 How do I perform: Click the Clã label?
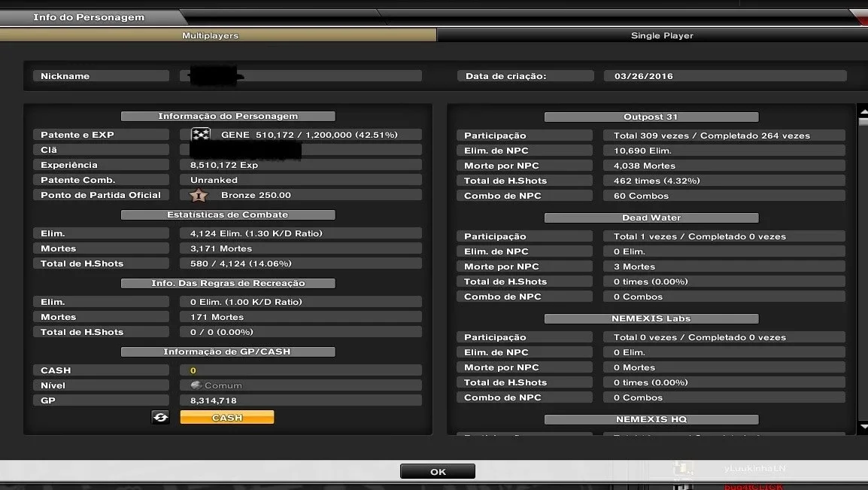tap(101, 150)
